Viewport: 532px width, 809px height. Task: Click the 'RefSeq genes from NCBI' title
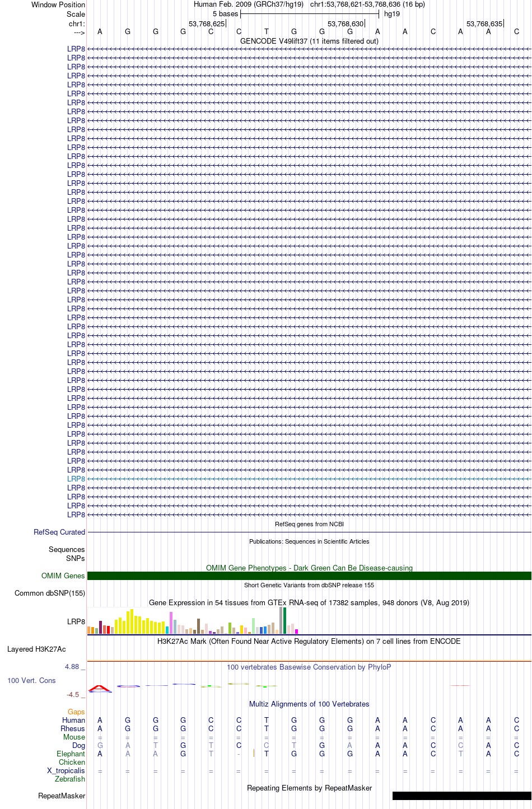pos(309,524)
